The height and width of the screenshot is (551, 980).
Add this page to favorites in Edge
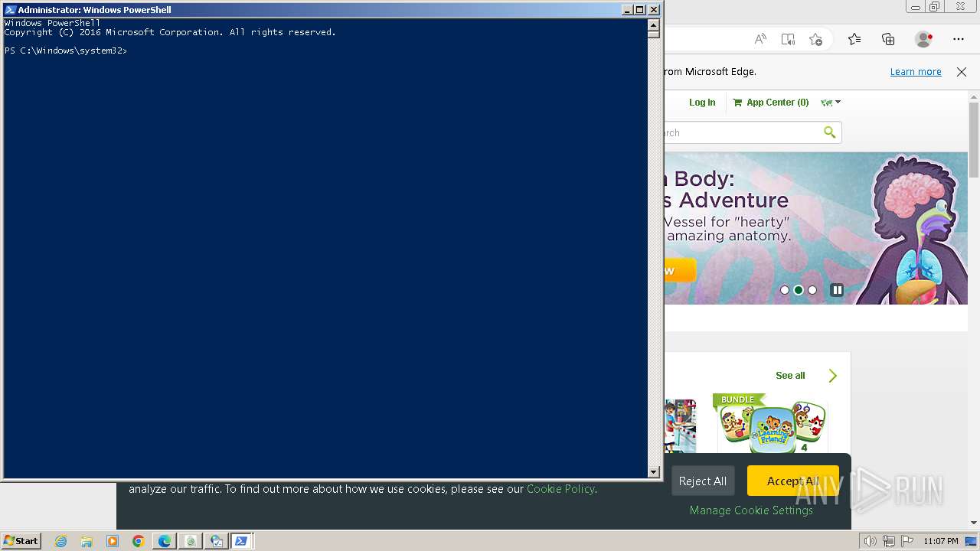click(815, 39)
